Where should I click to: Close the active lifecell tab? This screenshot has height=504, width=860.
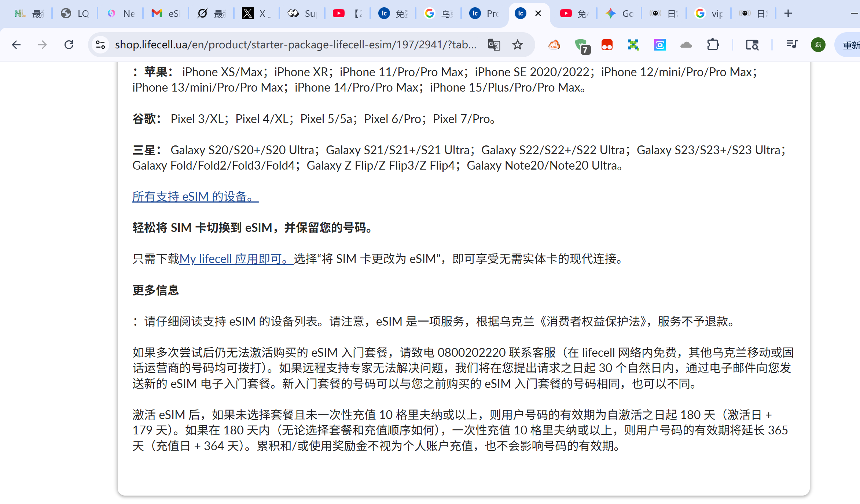538,14
